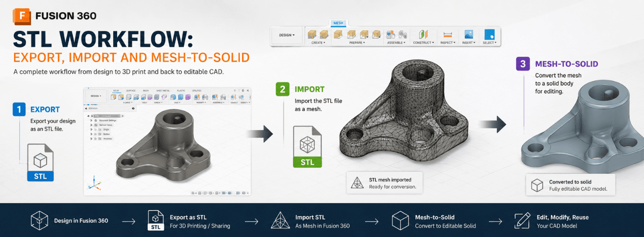Expand the INSPECT dropdown
Image resolution: width=644 pixels, height=237 pixels.
click(448, 42)
